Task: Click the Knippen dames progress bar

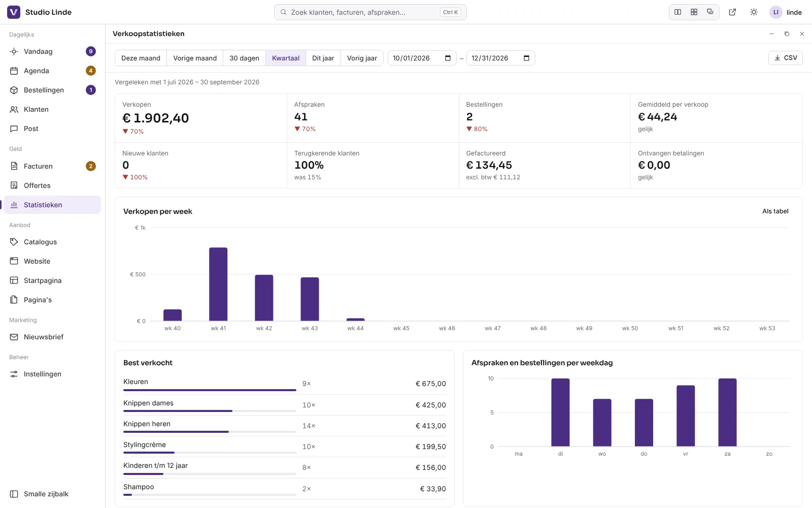Action: point(210,411)
